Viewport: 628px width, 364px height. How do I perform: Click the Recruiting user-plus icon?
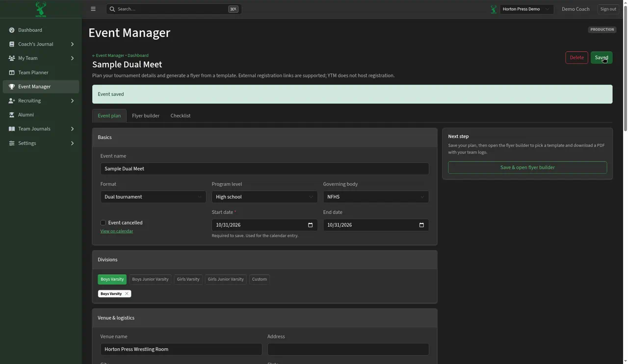(x=12, y=101)
